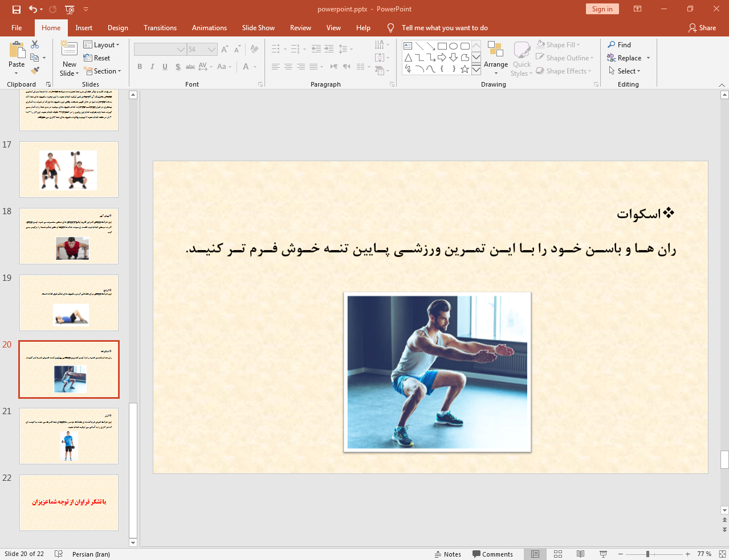Select the Rectangle shape in gallery
This screenshot has height=560, width=729.
(442, 46)
